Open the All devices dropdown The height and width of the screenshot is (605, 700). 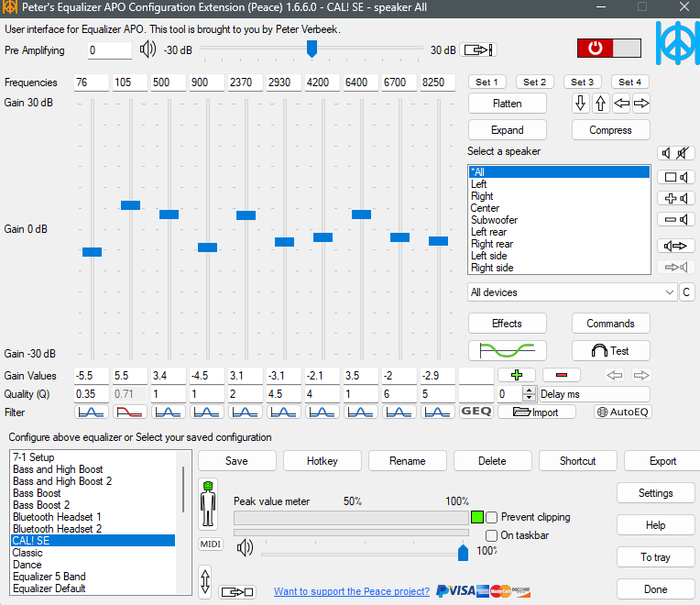[x=572, y=292]
